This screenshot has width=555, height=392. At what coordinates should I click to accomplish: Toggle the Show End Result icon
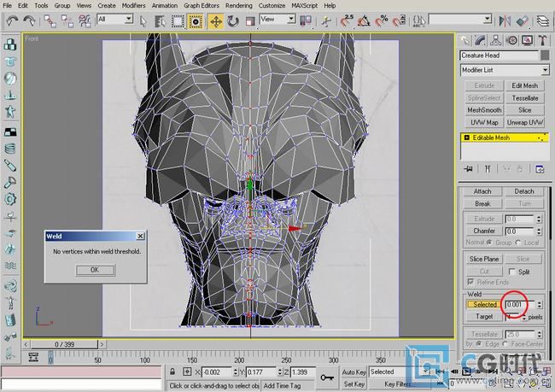(x=488, y=169)
